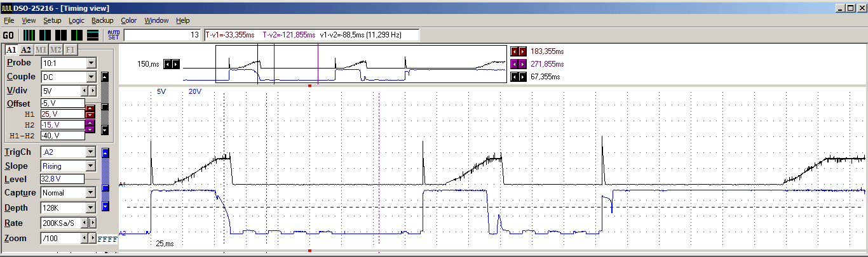Screen dimensions: 868x257
Task: Open the Logic menu
Action: click(76, 20)
